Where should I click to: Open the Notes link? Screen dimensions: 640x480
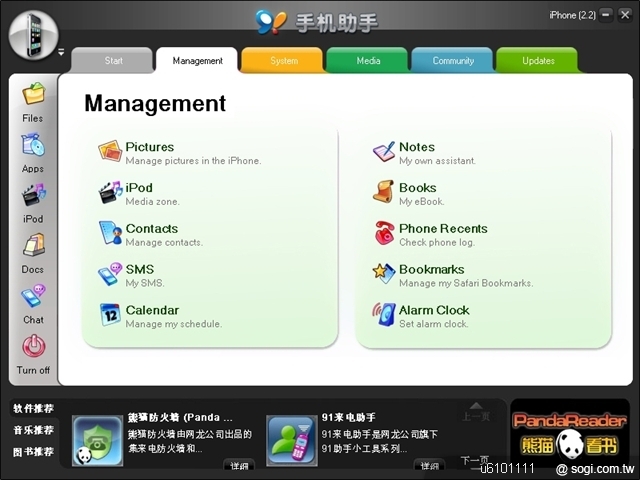tap(417, 147)
